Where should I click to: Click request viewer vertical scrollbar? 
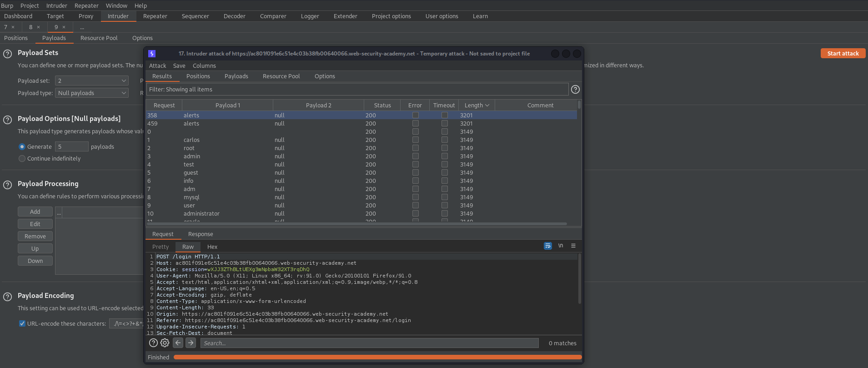click(579, 278)
